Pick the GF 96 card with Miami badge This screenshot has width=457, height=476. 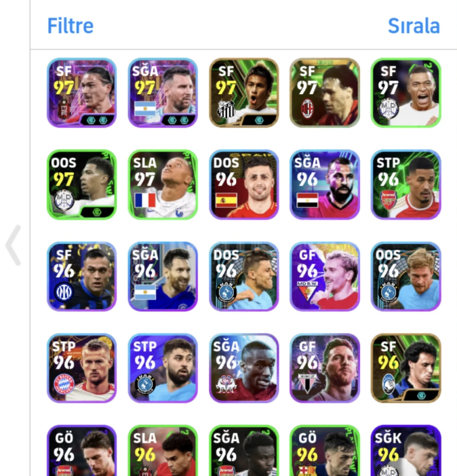pyautogui.click(x=325, y=368)
